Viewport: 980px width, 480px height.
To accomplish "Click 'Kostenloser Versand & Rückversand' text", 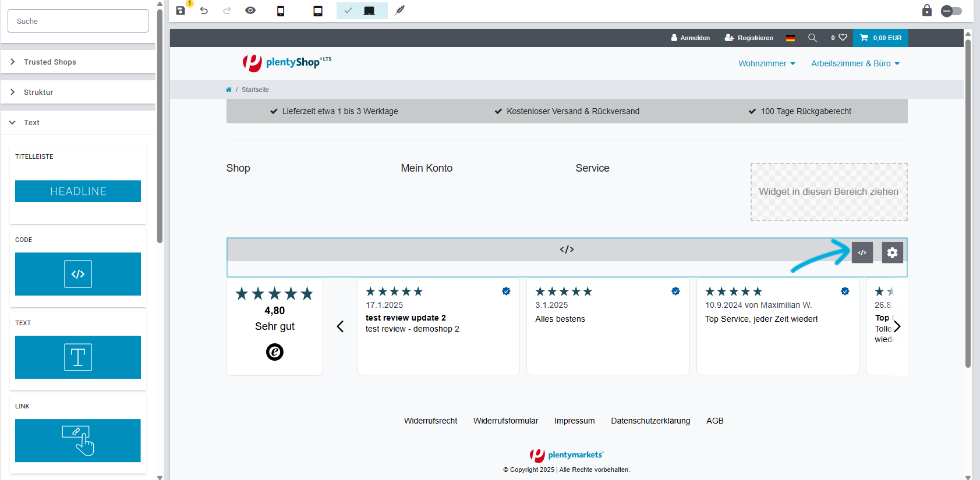I will (573, 111).
